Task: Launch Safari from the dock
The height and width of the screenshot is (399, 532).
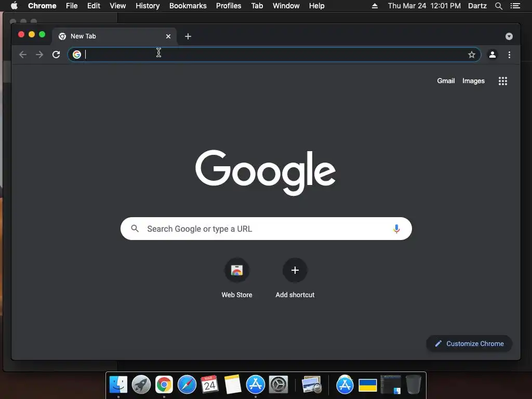Action: point(187,385)
